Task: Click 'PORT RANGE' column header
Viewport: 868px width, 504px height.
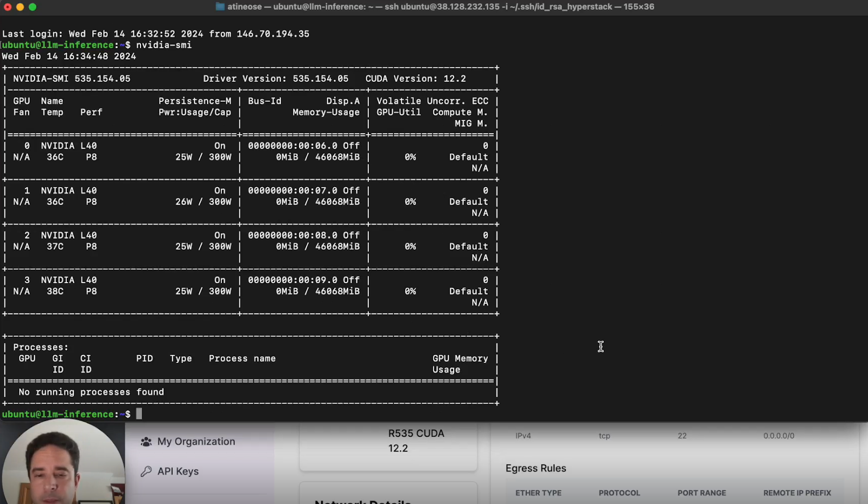Action: pos(701,493)
